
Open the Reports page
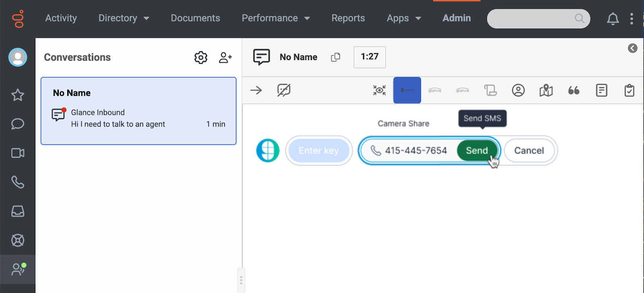348,18
